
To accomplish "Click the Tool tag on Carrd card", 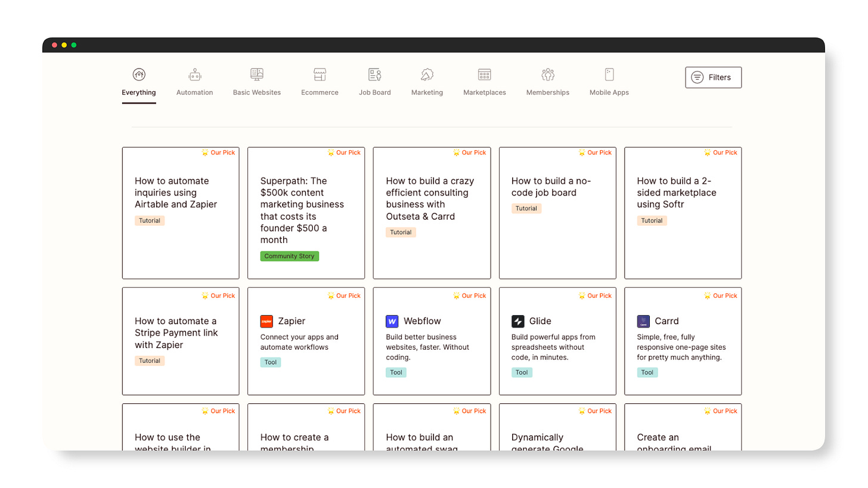I will (x=647, y=372).
